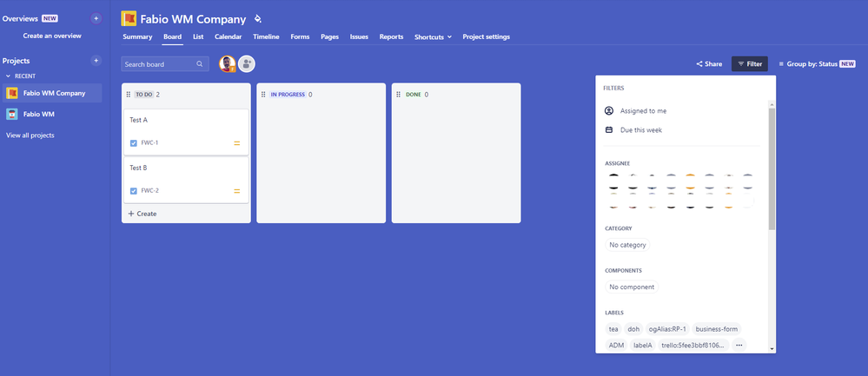The image size is (868, 376).
Task: Open Project settings
Action: point(486,37)
